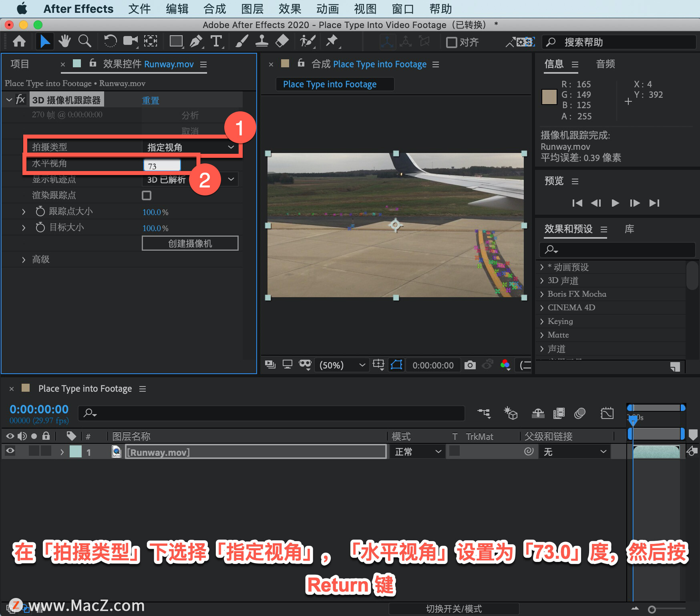The width and height of the screenshot is (700, 616).
Task: Select the Puppet Pin tool
Action: (332, 41)
